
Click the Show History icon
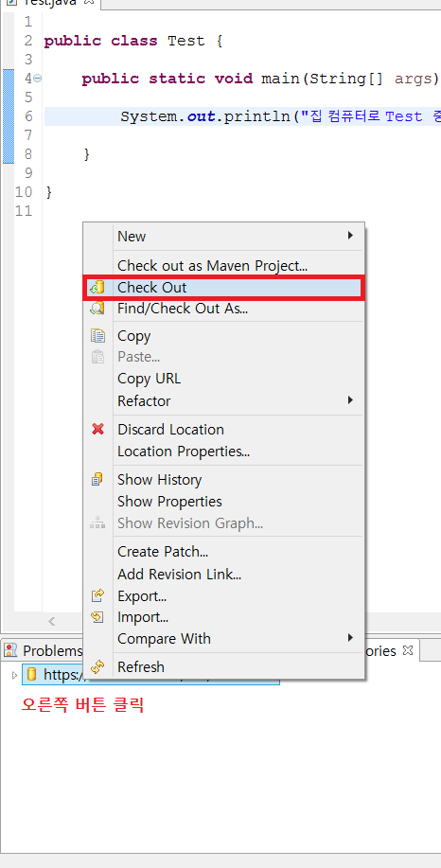coord(97,479)
